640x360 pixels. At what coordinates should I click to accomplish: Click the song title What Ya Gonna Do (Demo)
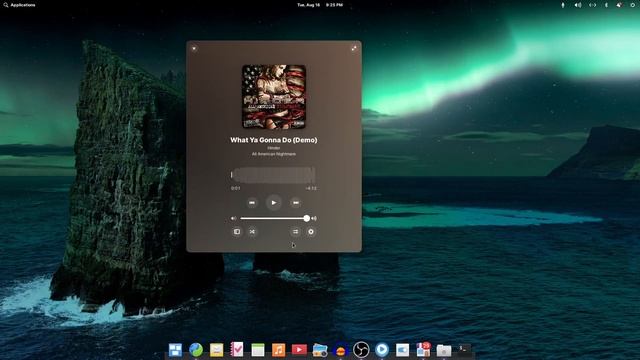(273, 140)
